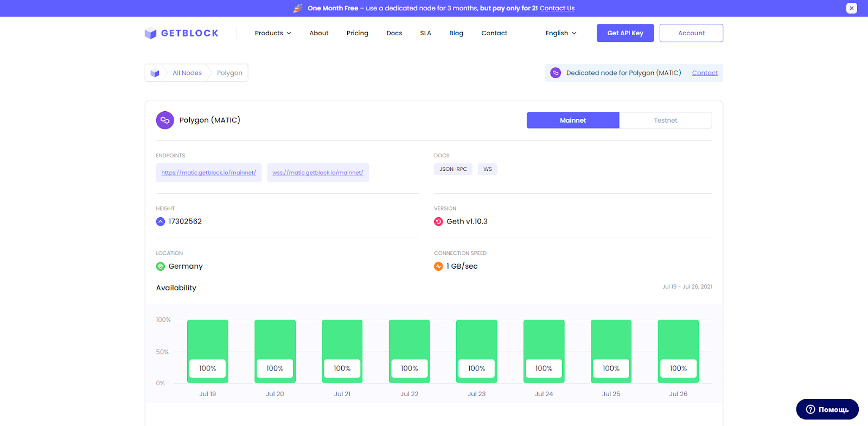Click the red Geth version icon
Viewport: 868px width, 426px height.
click(438, 221)
